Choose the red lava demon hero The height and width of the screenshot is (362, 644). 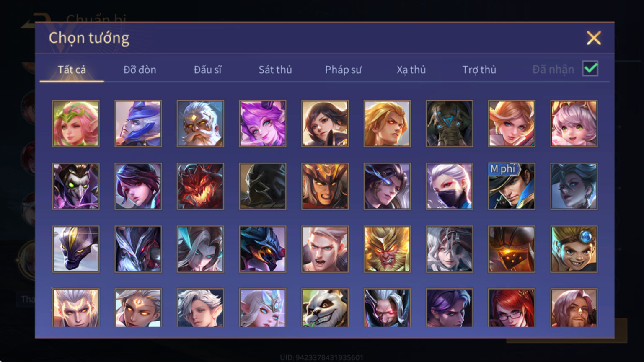click(200, 186)
